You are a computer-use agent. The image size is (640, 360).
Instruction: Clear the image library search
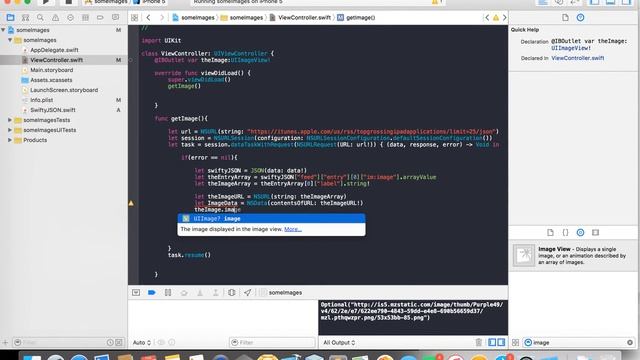point(630,342)
